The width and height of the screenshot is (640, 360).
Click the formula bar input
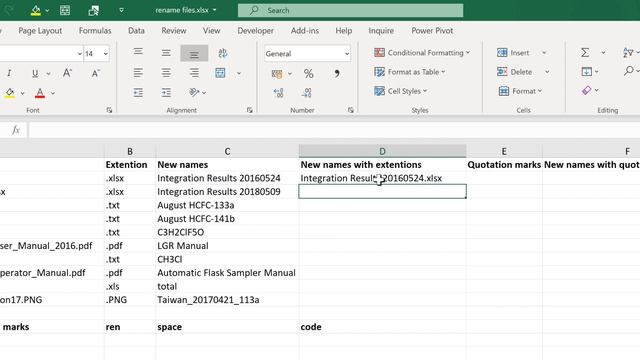coord(334,130)
